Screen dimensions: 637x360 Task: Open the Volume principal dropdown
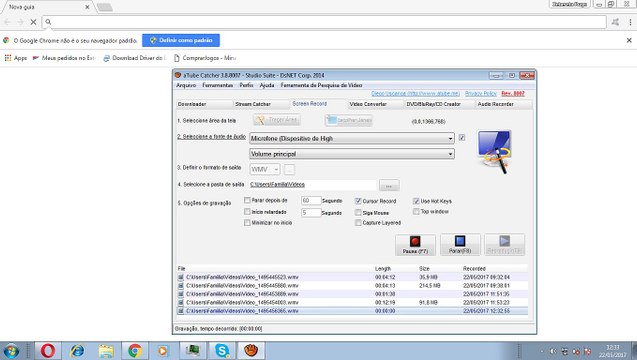[x=450, y=154]
